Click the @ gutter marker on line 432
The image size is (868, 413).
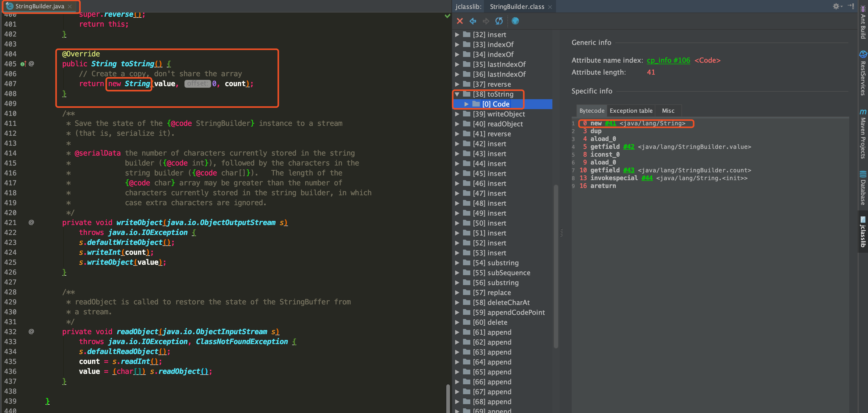click(31, 332)
